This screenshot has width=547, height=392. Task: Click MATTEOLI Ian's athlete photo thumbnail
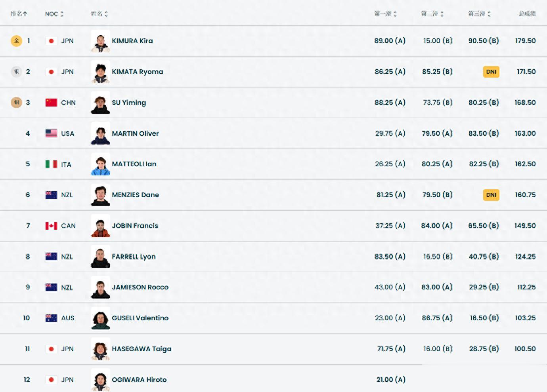pyautogui.click(x=101, y=164)
